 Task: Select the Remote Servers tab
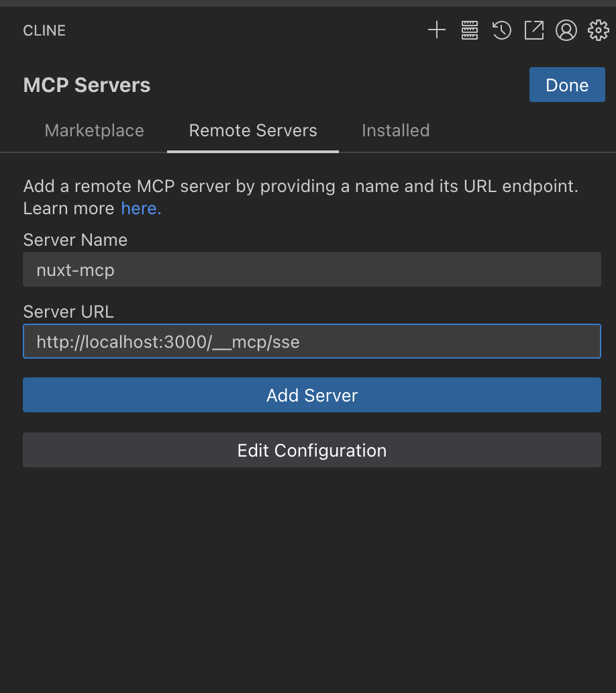point(252,130)
